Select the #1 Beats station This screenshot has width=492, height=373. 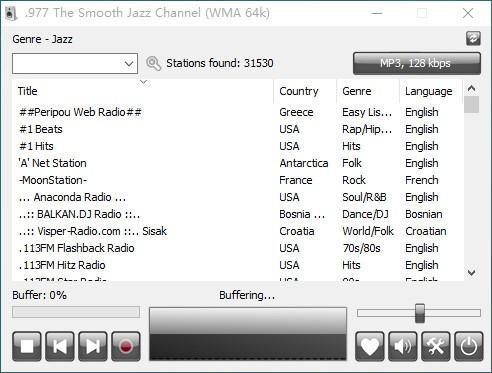coord(237,129)
